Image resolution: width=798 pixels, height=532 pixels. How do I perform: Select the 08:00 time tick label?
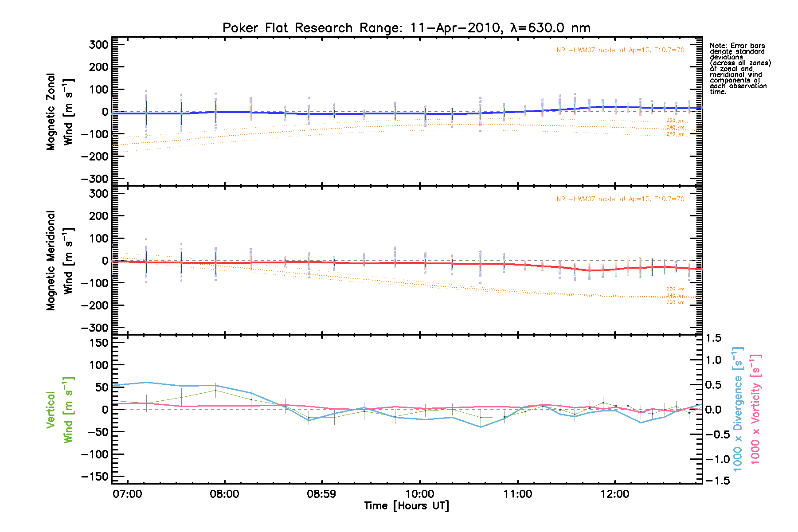point(225,494)
